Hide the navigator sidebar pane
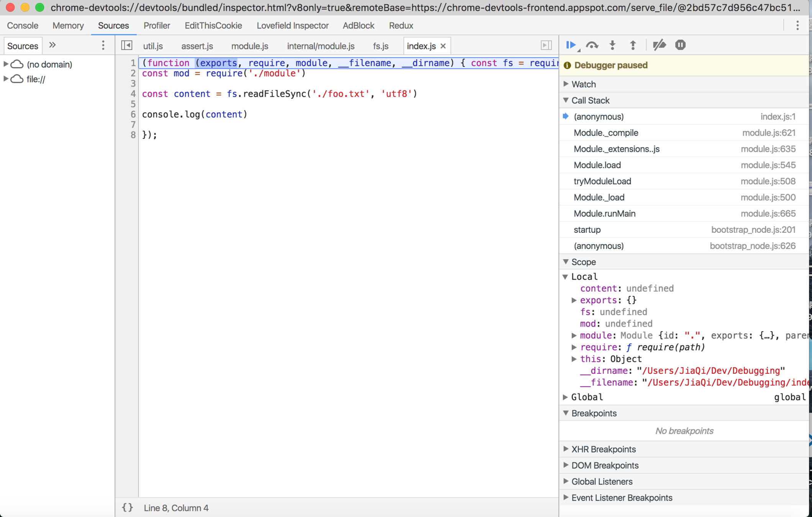The image size is (812, 517). pos(127,45)
